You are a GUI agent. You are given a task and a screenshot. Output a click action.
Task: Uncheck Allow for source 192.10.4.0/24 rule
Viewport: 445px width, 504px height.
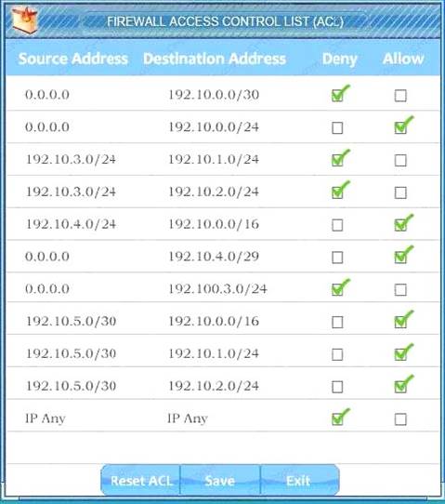click(400, 225)
